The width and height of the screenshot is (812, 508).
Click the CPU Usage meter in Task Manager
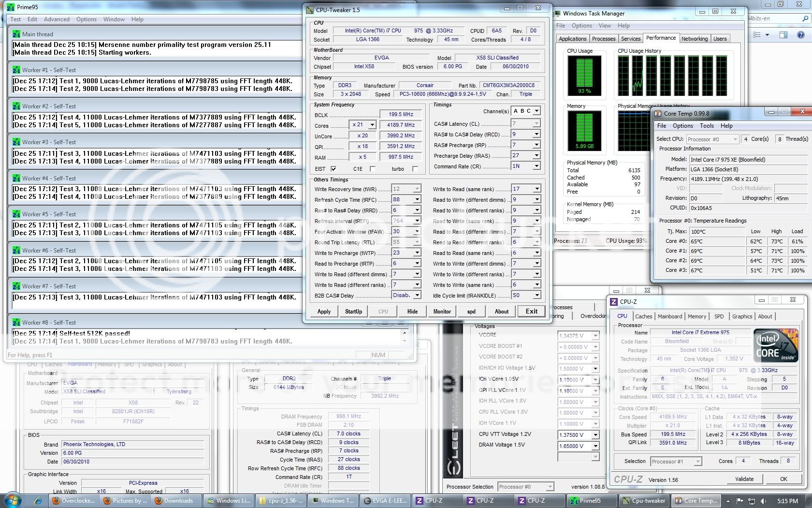[584, 75]
